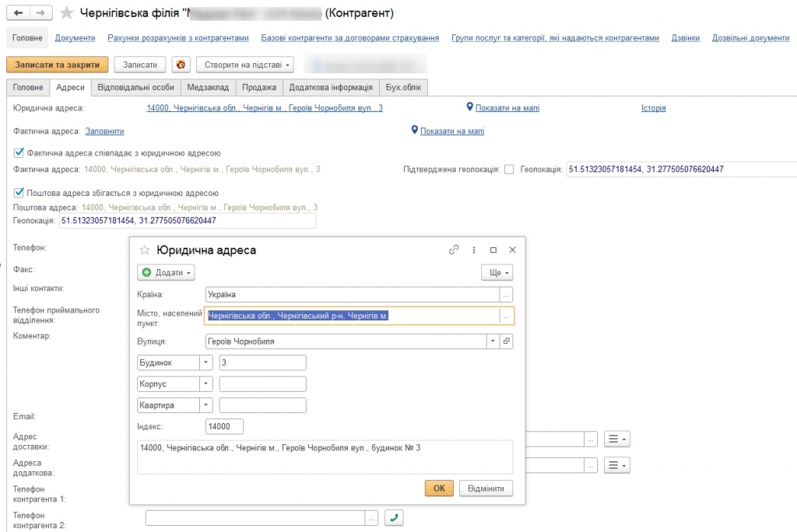Uncheck Фактична адреса співпадає з юридичною адресою
The image size is (797, 532).
[19, 153]
